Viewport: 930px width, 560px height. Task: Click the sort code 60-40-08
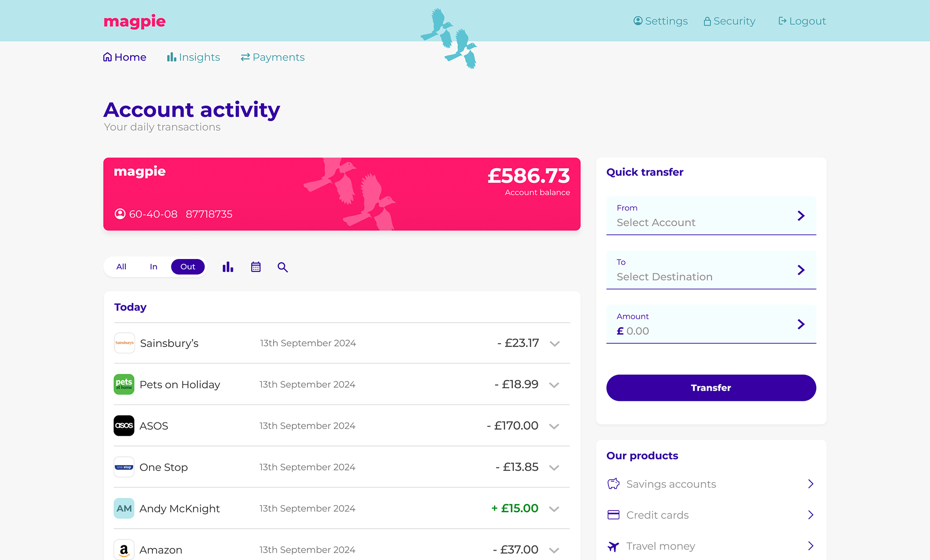coord(153,214)
